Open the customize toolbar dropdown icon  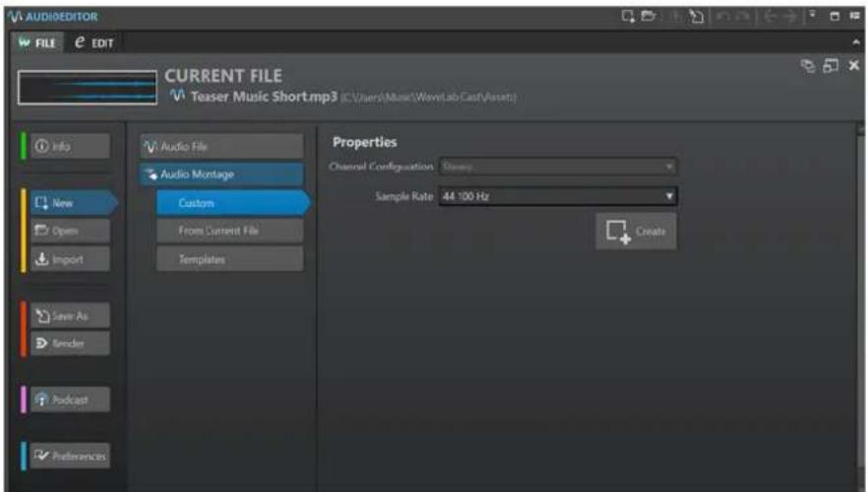(x=812, y=15)
